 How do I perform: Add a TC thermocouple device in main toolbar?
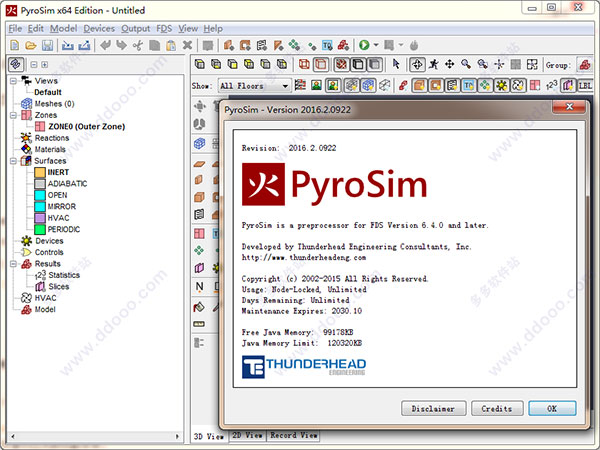coord(327,46)
